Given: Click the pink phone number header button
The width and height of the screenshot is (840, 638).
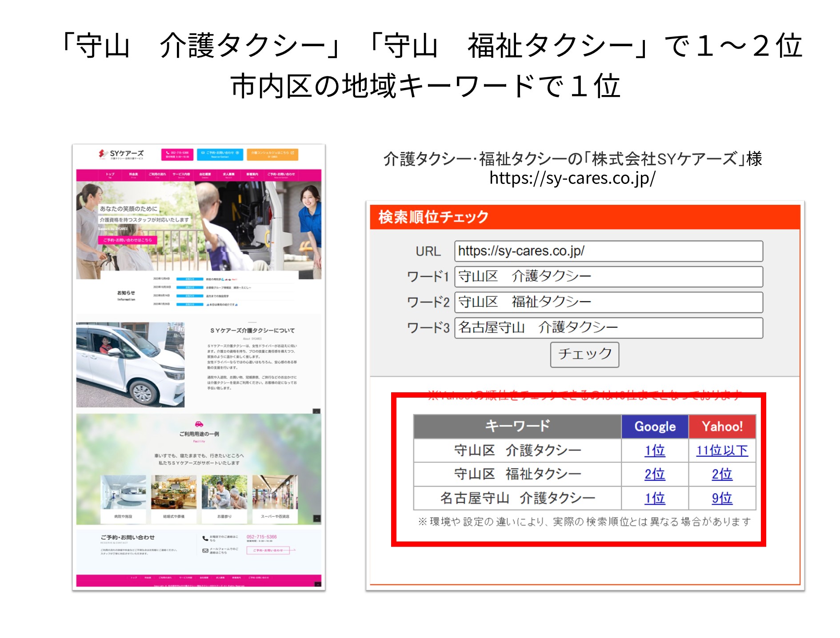Looking at the screenshot, I should (x=177, y=154).
